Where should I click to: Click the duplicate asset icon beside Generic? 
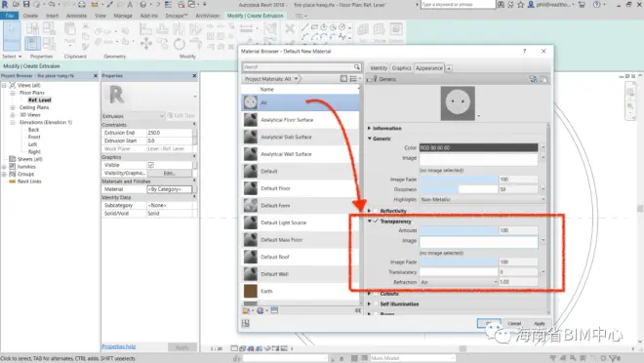[543, 79]
